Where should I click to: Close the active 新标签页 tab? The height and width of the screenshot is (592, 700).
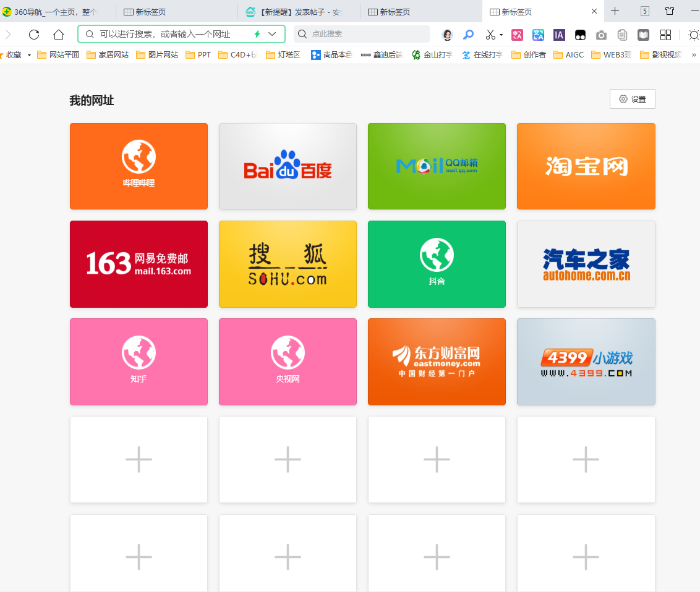594,11
